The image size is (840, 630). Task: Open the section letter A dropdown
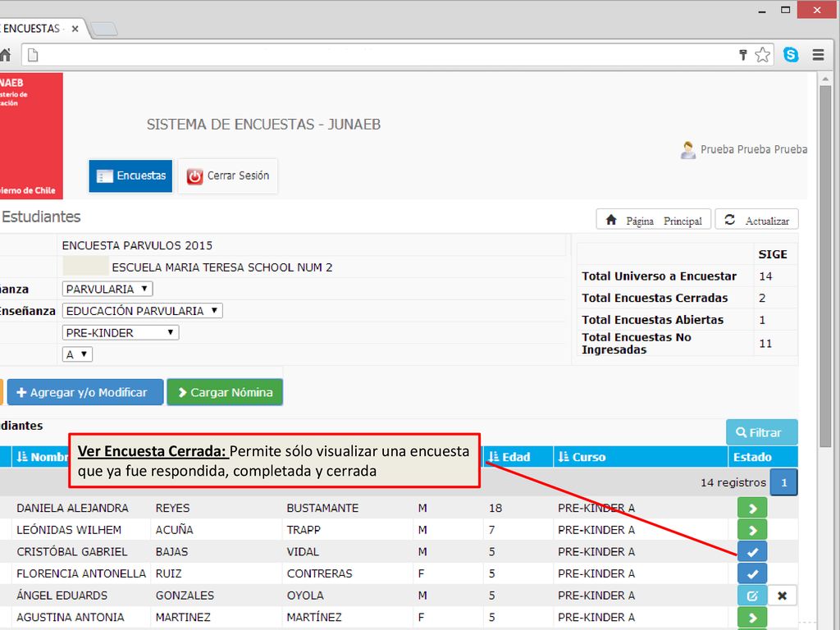[x=77, y=354]
